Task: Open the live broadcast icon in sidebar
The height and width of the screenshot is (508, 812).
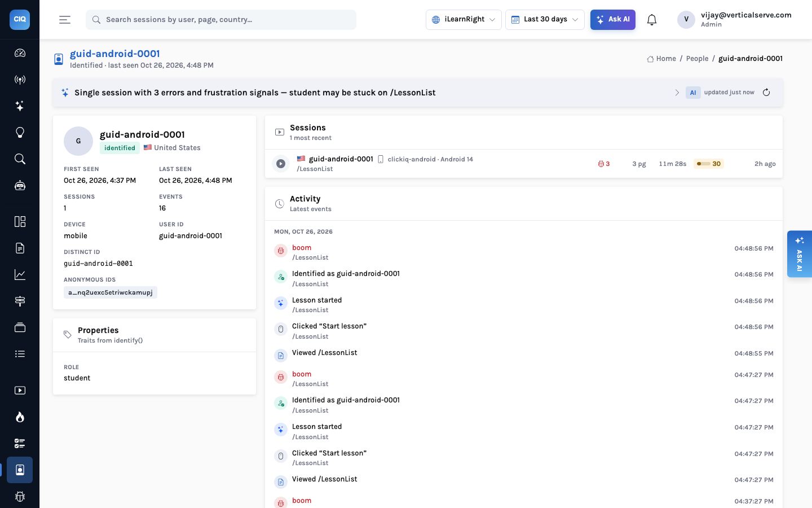Action: click(20, 80)
